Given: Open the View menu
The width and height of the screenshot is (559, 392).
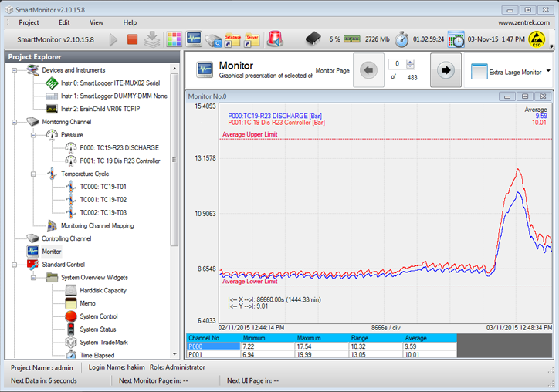Looking at the screenshot, I should [97, 22].
